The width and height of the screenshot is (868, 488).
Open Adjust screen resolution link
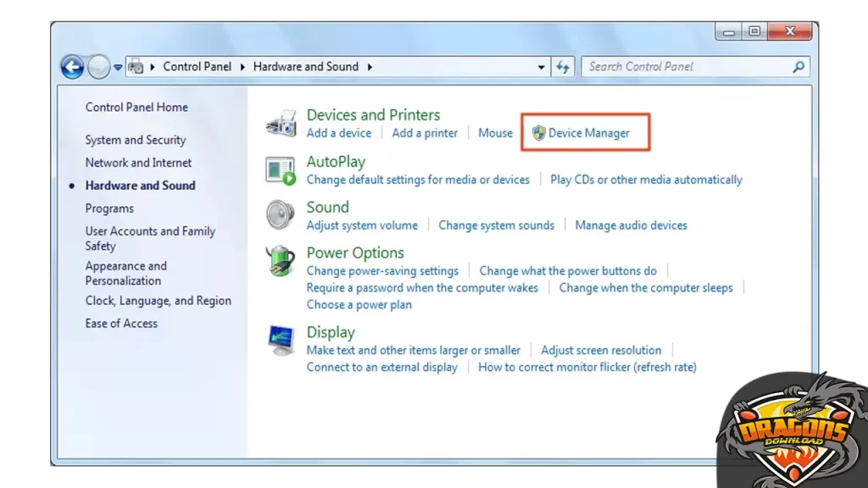click(601, 350)
